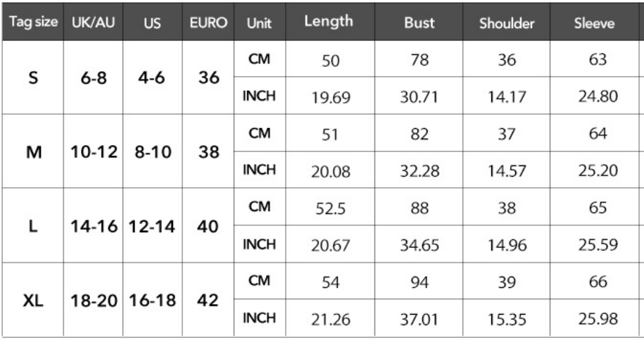This screenshot has width=644, height=340.
Task: Select the 63 cm sleeve value
Action: tap(596, 61)
